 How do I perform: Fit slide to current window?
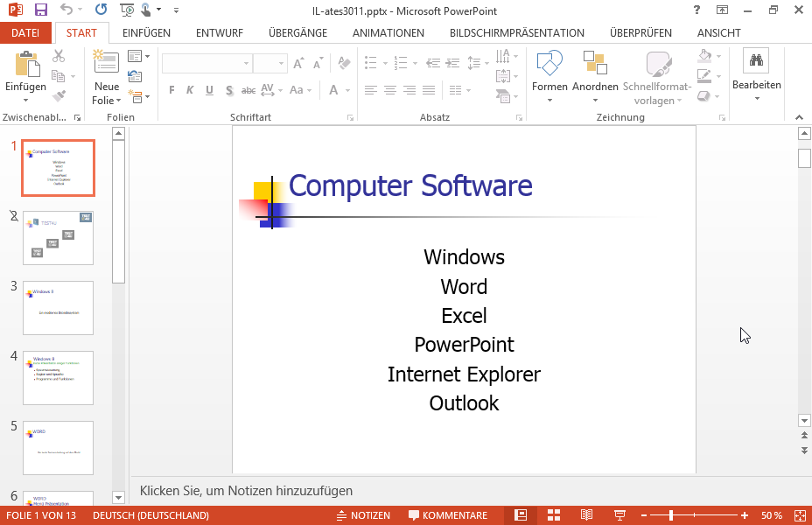(800, 515)
